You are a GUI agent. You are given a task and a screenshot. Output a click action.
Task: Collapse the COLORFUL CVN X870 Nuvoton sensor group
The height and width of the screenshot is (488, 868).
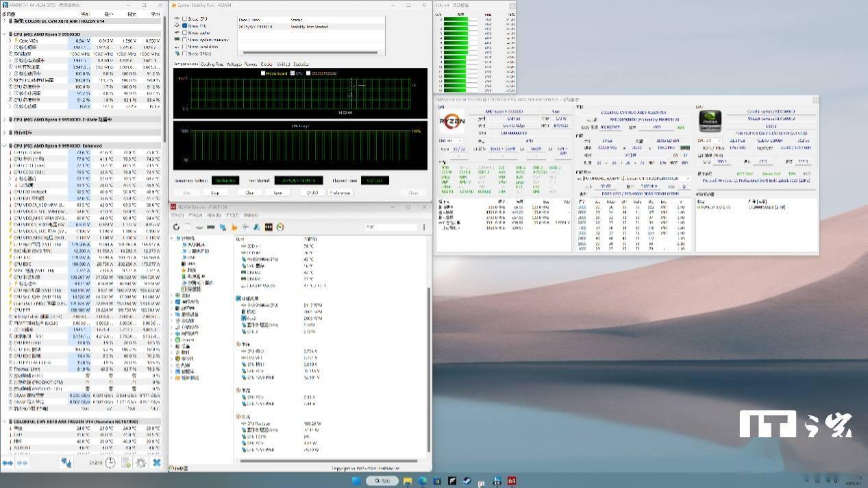coord(5,422)
